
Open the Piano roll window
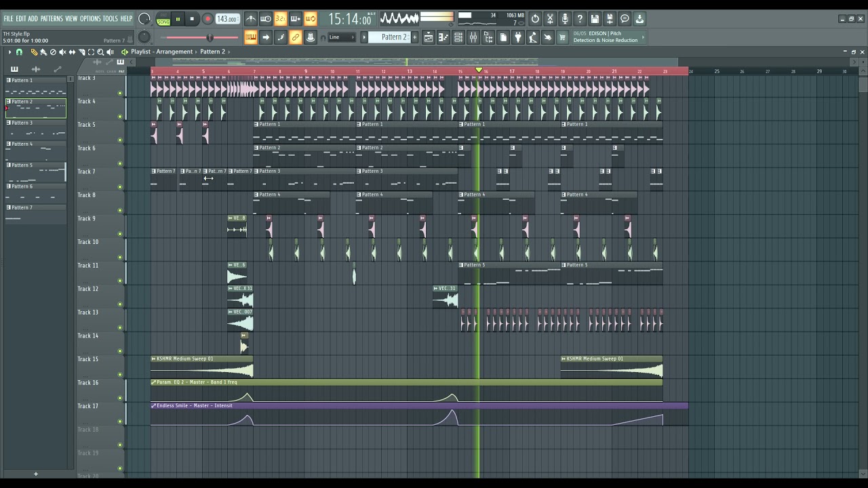[443, 37]
